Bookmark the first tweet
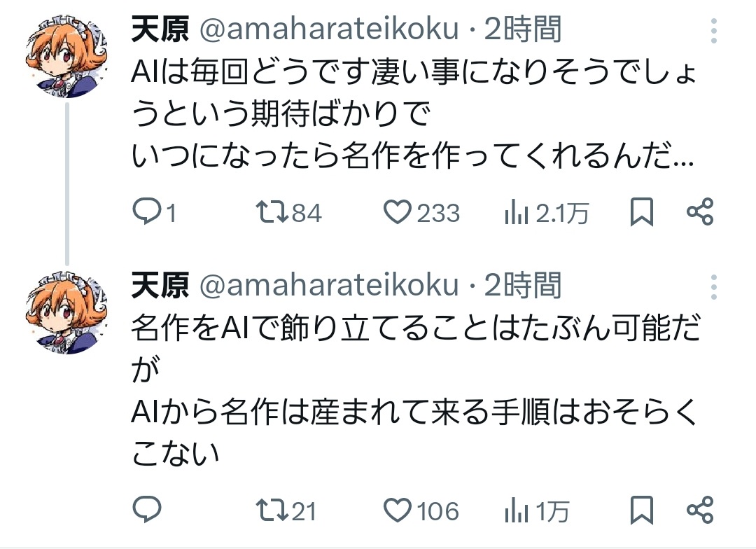 641,212
